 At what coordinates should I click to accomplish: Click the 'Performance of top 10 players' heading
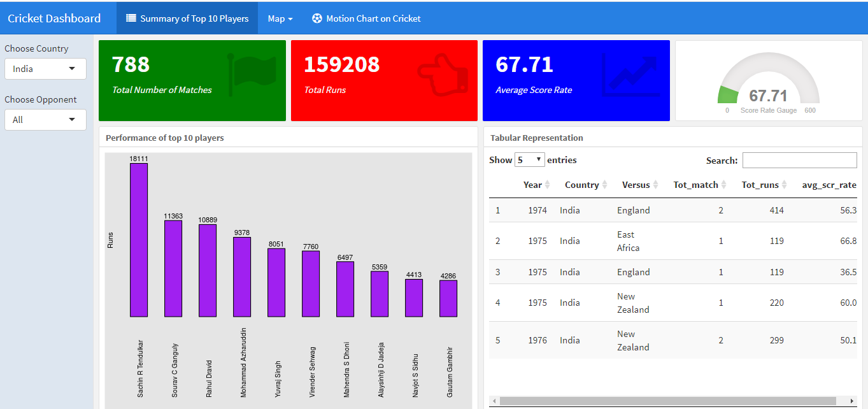(164, 138)
